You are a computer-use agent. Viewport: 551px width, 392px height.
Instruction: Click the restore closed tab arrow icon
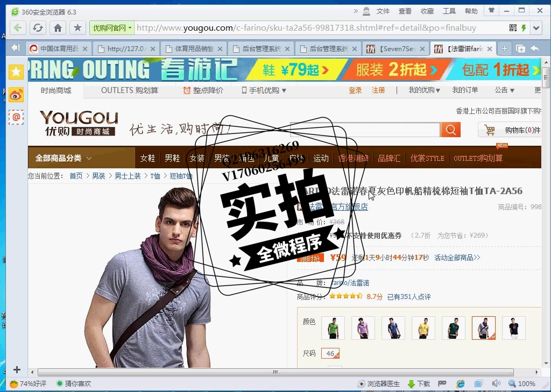pos(535,48)
